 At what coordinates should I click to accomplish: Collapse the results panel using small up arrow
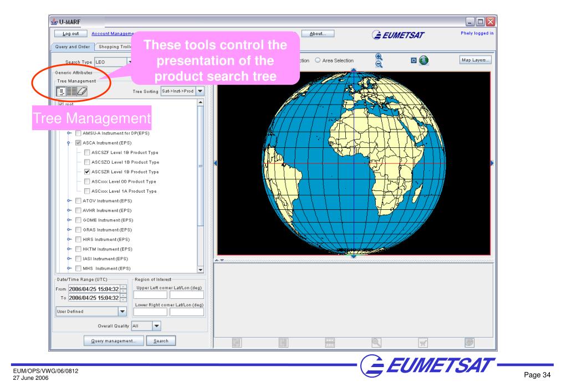217,260
